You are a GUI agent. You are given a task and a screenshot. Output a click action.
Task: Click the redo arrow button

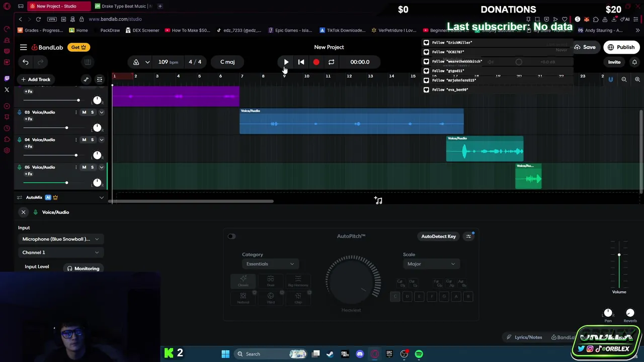(x=41, y=62)
